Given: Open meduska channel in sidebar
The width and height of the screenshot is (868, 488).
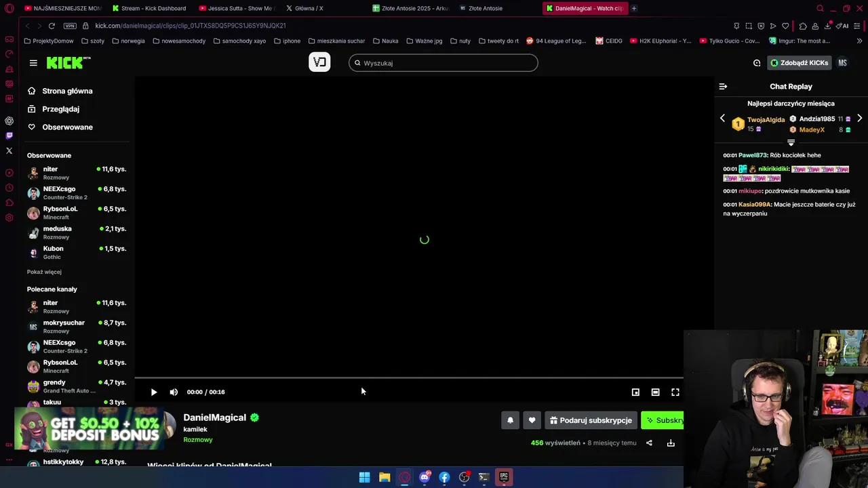Looking at the screenshot, I should (76, 232).
